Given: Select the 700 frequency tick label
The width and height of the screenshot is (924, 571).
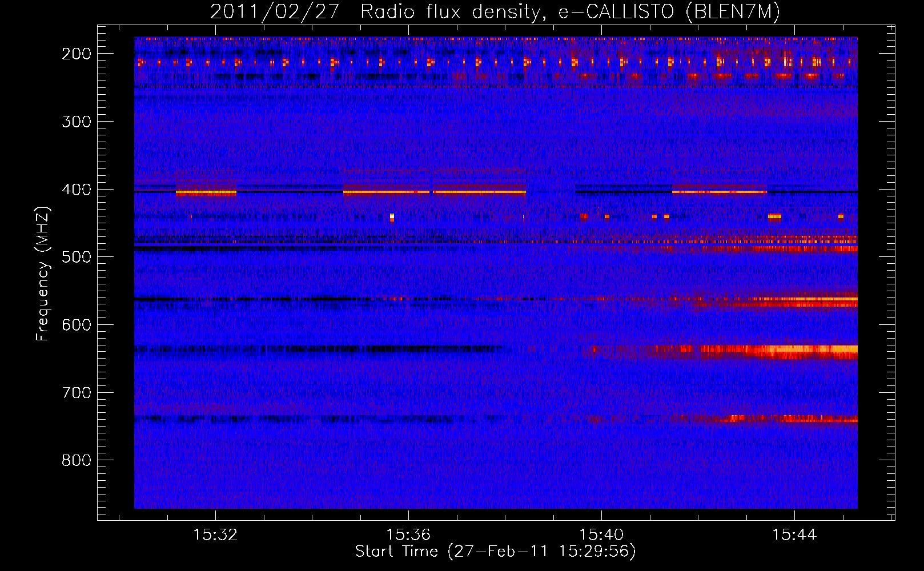Looking at the screenshot, I should 77,393.
